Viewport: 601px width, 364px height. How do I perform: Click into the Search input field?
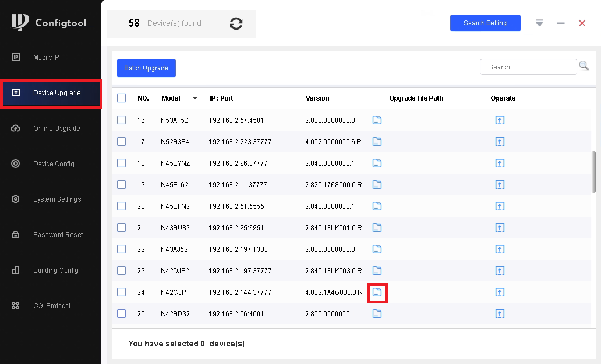click(527, 67)
